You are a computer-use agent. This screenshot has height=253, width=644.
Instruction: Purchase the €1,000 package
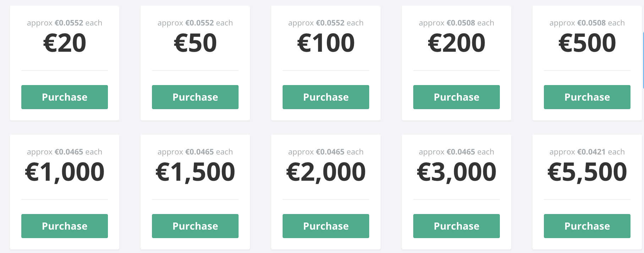point(64,226)
